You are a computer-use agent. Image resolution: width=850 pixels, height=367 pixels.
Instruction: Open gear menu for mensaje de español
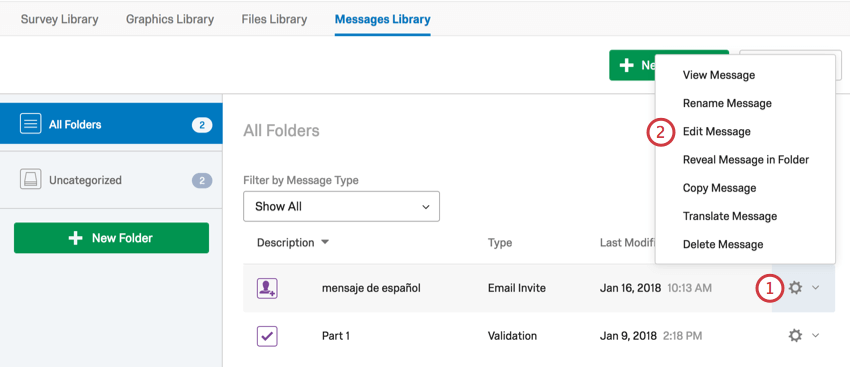point(795,288)
